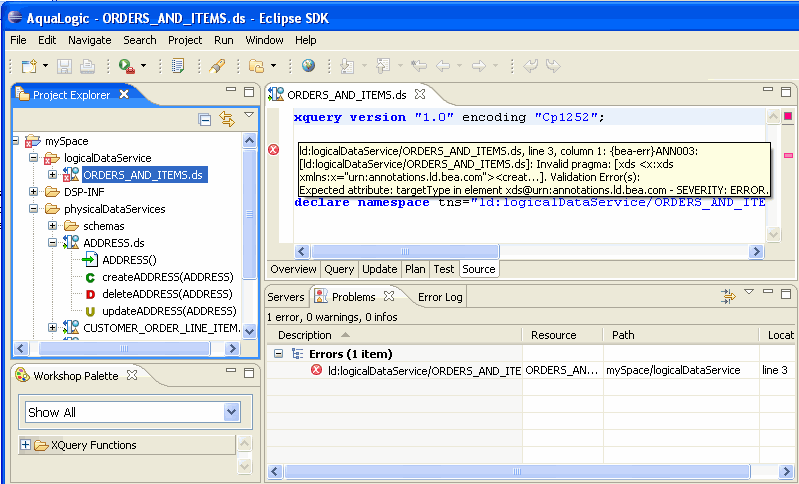Expand the DSP-INF folder
This screenshot has height=484, width=799.
(x=34, y=192)
